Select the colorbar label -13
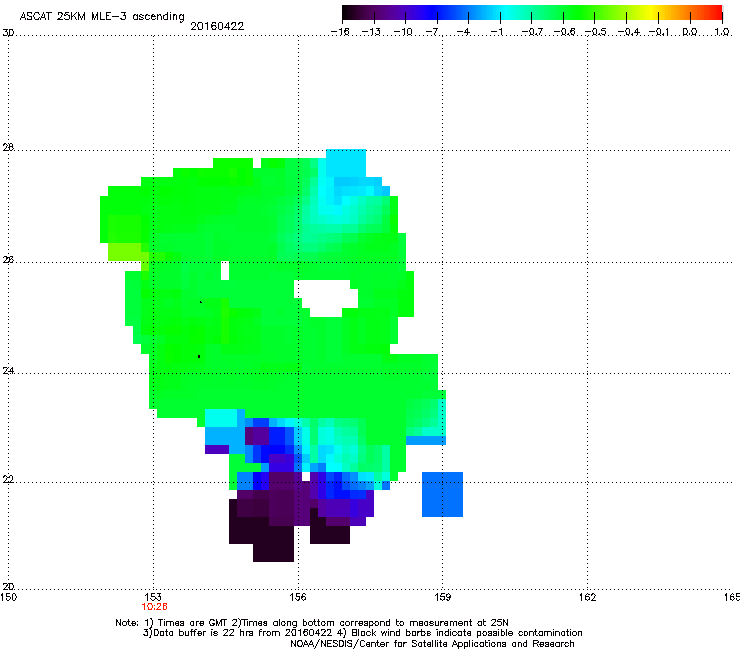This screenshot has height=650, width=740. pyautogui.click(x=372, y=32)
